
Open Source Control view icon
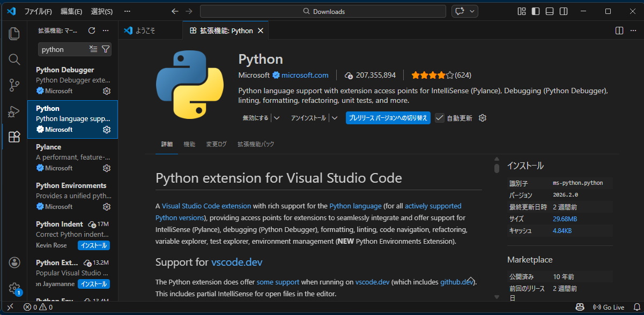[x=14, y=85]
